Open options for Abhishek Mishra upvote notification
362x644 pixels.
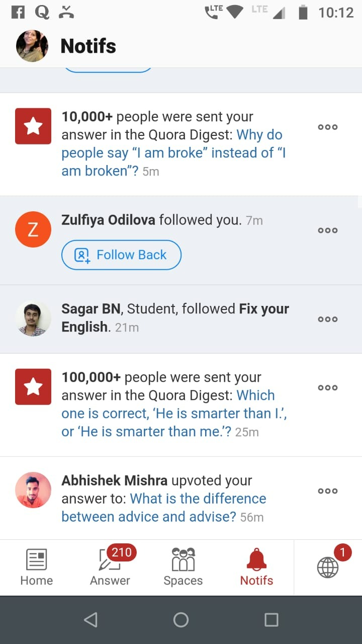328,491
